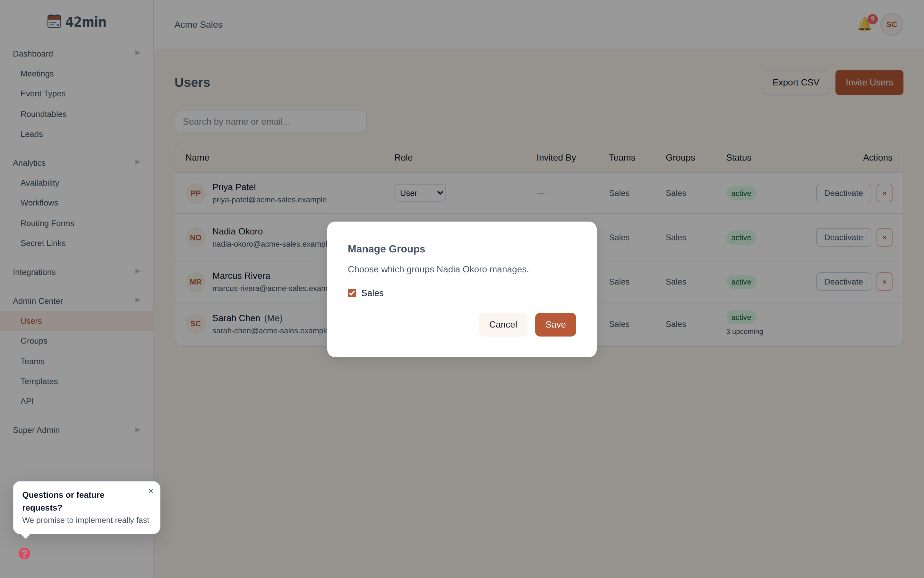The height and width of the screenshot is (578, 924).
Task: Click the Groups column header
Action: point(680,157)
